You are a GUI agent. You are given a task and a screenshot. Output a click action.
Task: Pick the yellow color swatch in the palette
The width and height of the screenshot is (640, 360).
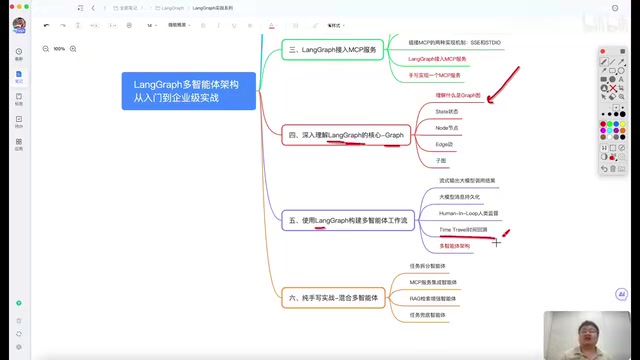pyautogui.click(x=622, y=124)
